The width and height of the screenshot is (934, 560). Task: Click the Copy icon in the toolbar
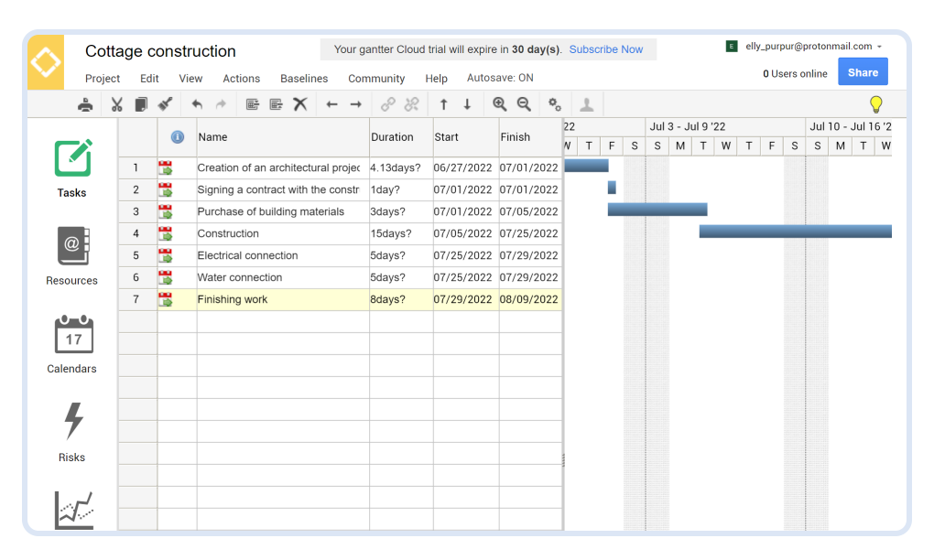tap(141, 104)
